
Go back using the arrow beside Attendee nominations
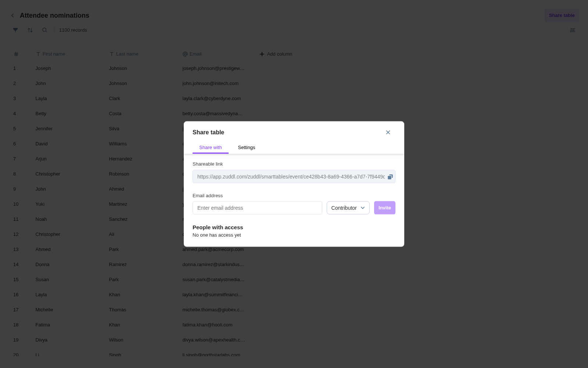[x=12, y=15]
